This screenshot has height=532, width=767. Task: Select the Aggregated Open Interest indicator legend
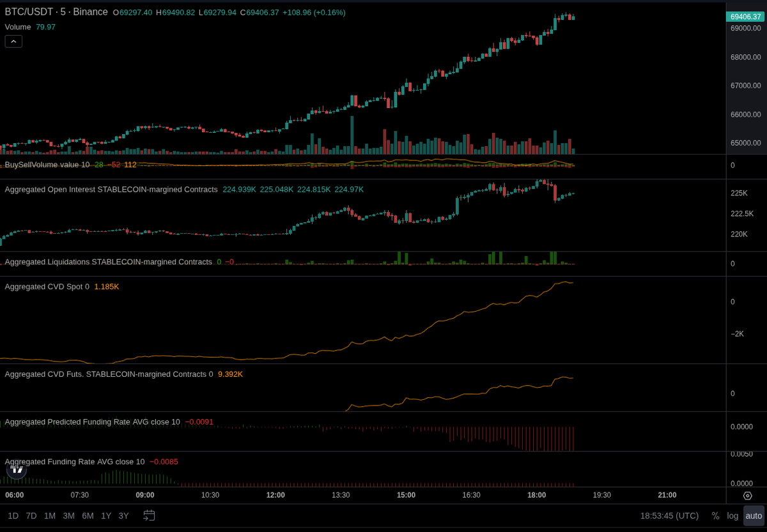pos(111,190)
